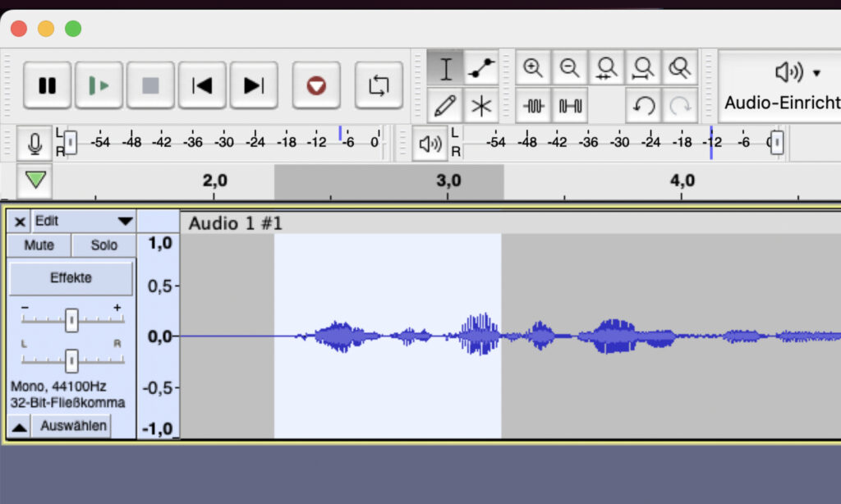
Task: Click the track pan slider knob
Action: tap(72, 361)
